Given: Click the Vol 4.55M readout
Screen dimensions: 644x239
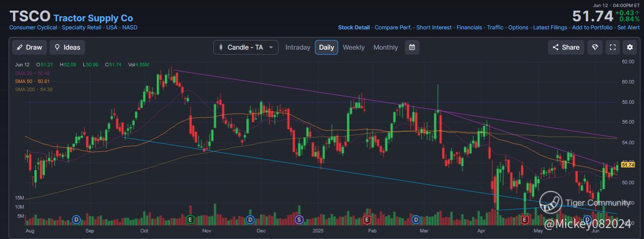Looking at the screenshot, I should 139,65.
